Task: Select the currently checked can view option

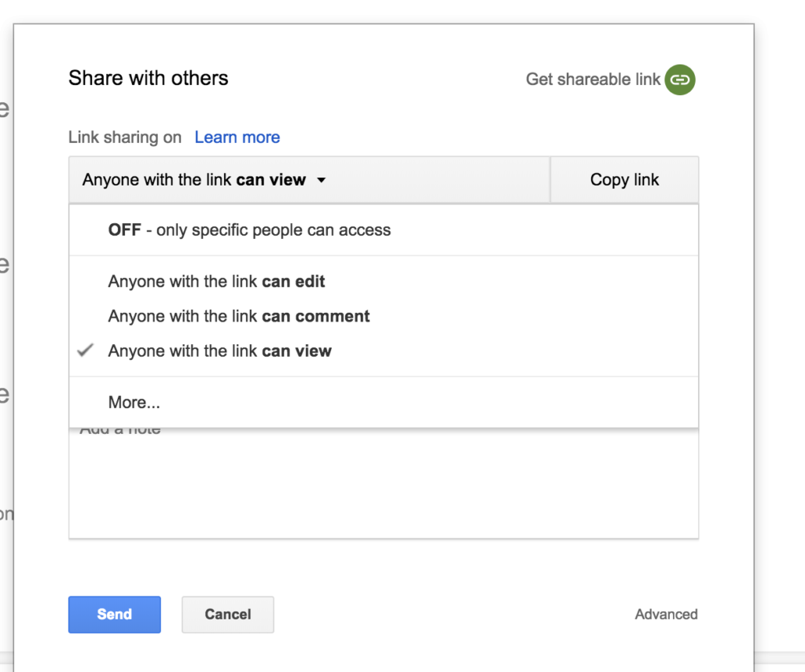Action: 219,351
